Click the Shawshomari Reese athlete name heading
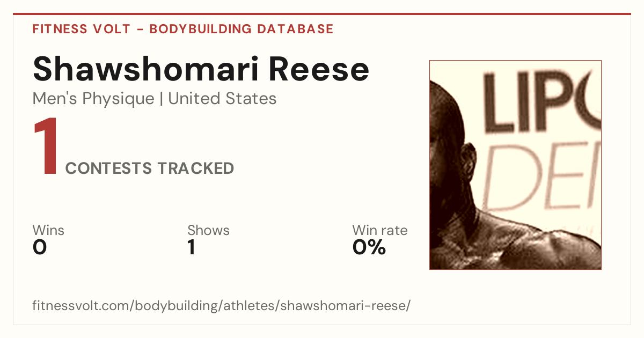The width and height of the screenshot is (644, 338). click(201, 69)
